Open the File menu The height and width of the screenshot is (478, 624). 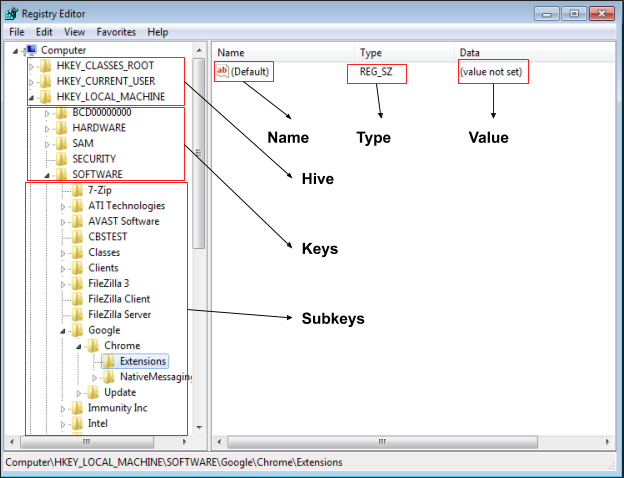click(x=17, y=32)
